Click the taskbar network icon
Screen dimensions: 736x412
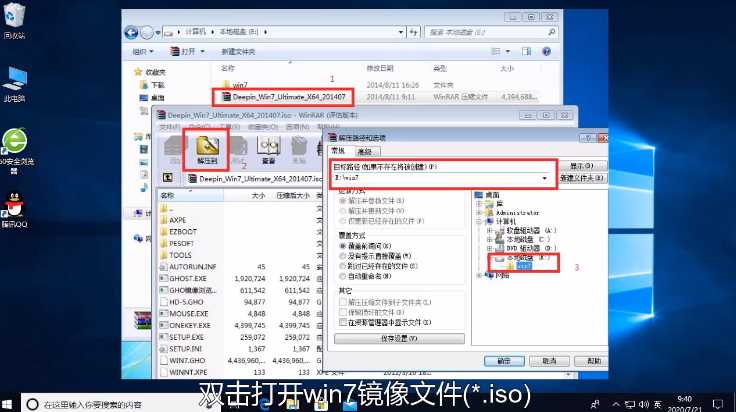630,404
